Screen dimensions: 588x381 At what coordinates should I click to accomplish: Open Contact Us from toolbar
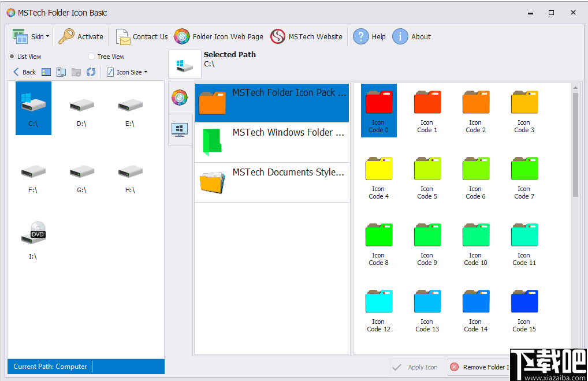[141, 37]
